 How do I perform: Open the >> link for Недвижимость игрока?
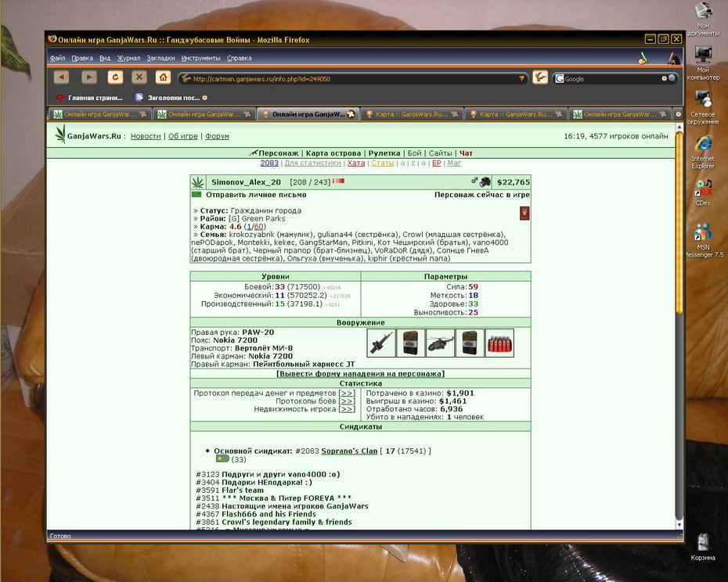pos(346,409)
